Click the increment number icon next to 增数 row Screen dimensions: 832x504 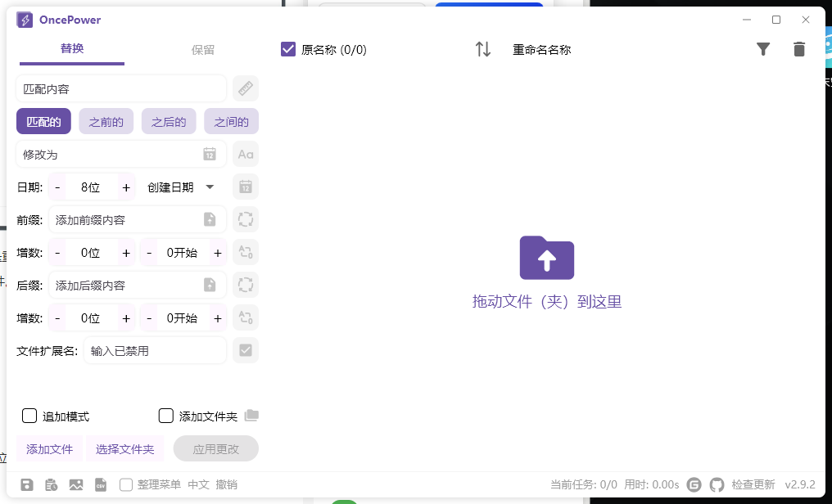click(245, 252)
